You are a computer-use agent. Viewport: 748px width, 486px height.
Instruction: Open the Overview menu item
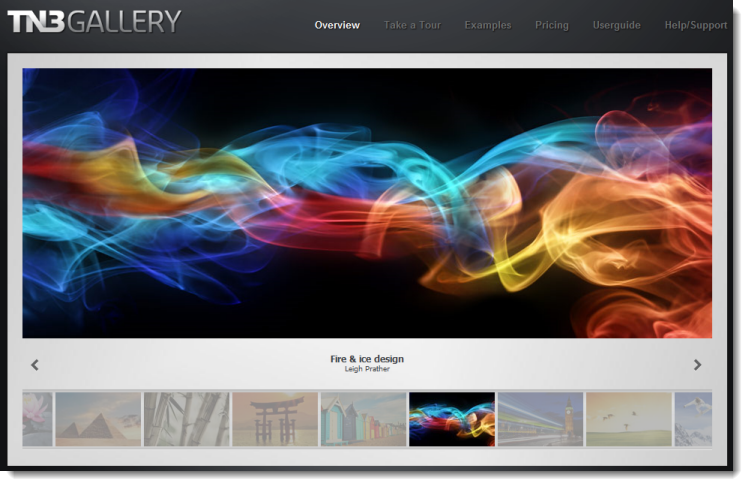337,25
